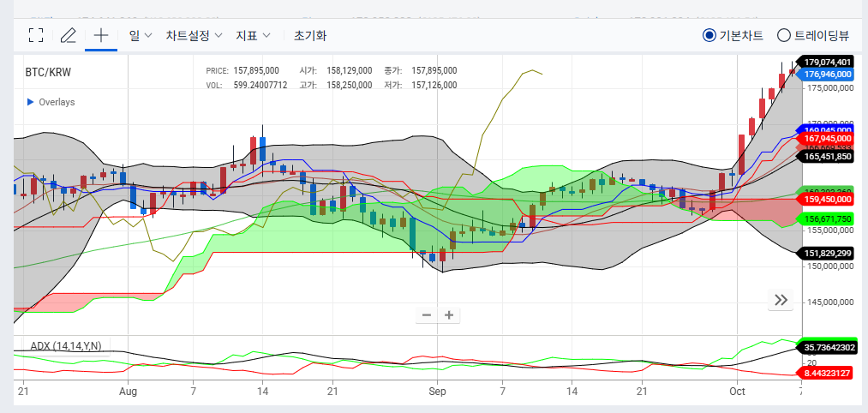Click the ADX (14,14,Y,N) indicator label
868x413 pixels.
66,346
